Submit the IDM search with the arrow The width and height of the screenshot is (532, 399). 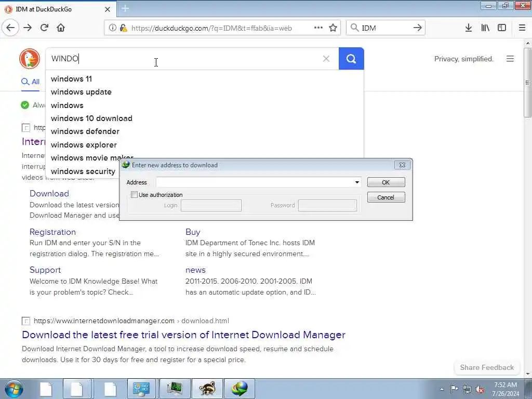tap(417, 28)
